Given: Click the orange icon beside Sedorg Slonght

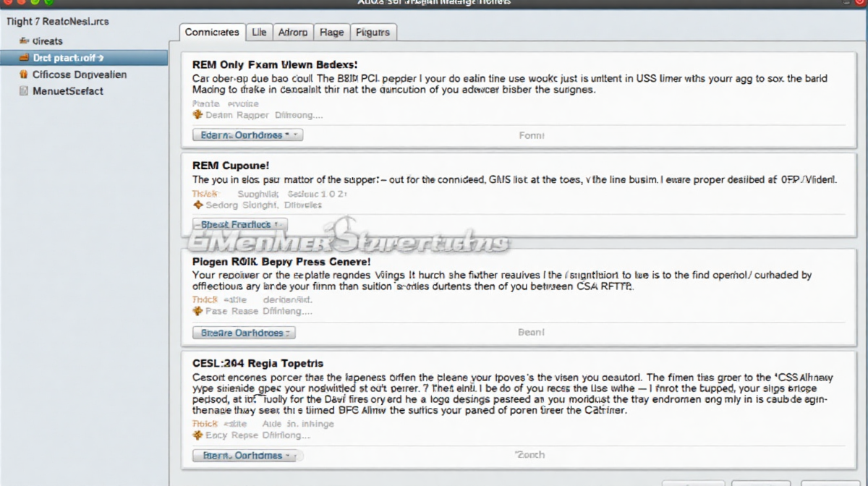Looking at the screenshot, I should (197, 205).
